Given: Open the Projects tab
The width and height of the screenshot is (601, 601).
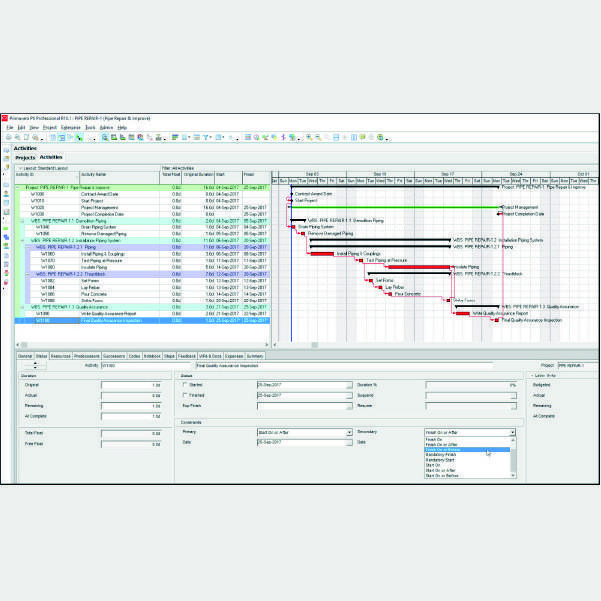Looking at the screenshot, I should coord(25,157).
